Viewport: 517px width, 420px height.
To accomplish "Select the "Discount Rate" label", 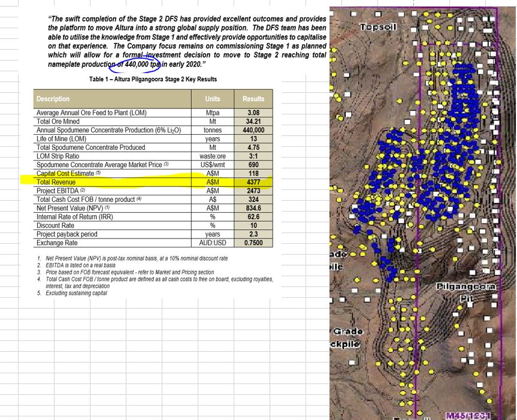I will point(55,225).
